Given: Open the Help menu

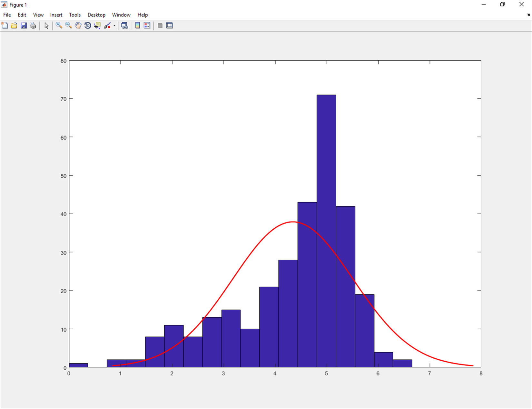Looking at the screenshot, I should pos(143,15).
